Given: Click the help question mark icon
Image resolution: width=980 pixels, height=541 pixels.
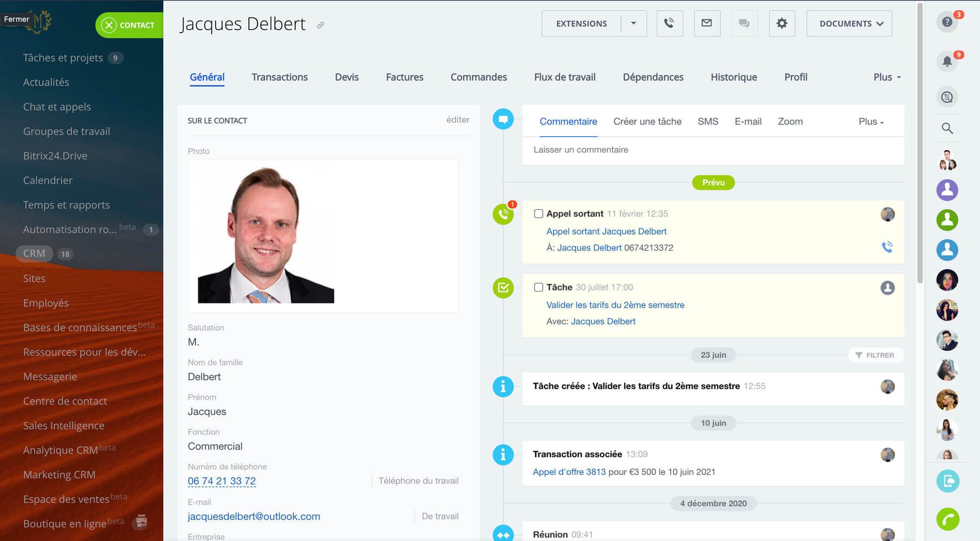Looking at the screenshot, I should 947,22.
